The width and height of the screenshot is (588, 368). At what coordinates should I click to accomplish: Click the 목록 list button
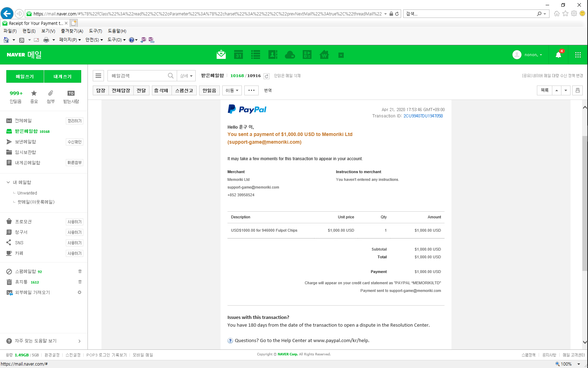(545, 90)
